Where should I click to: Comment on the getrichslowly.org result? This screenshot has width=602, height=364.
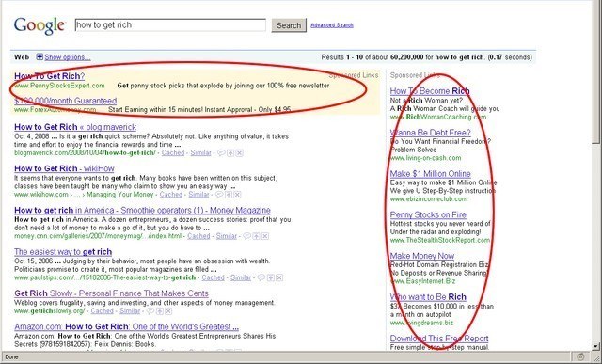150,311
